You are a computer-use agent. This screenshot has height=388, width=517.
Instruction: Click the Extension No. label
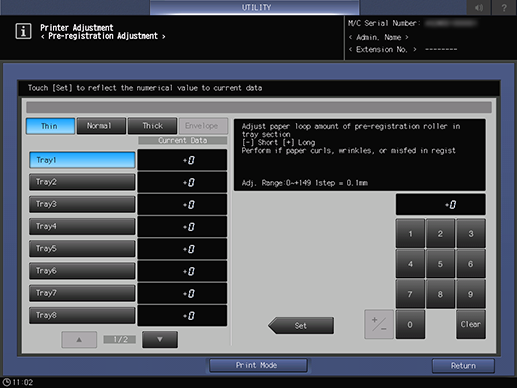[382, 49]
